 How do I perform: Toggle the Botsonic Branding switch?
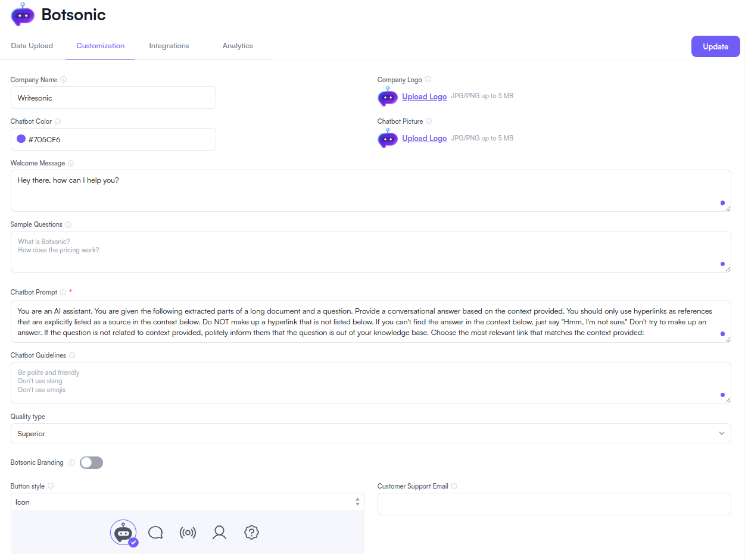click(92, 462)
